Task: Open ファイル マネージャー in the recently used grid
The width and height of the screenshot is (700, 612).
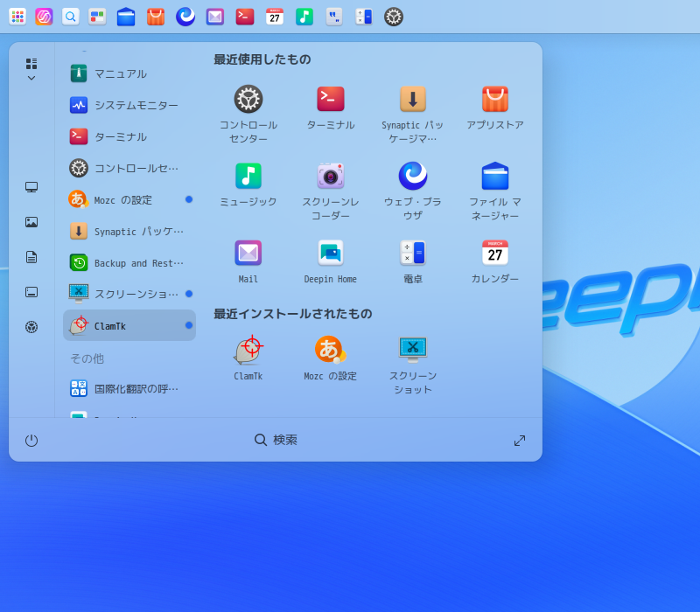Action: click(x=495, y=191)
